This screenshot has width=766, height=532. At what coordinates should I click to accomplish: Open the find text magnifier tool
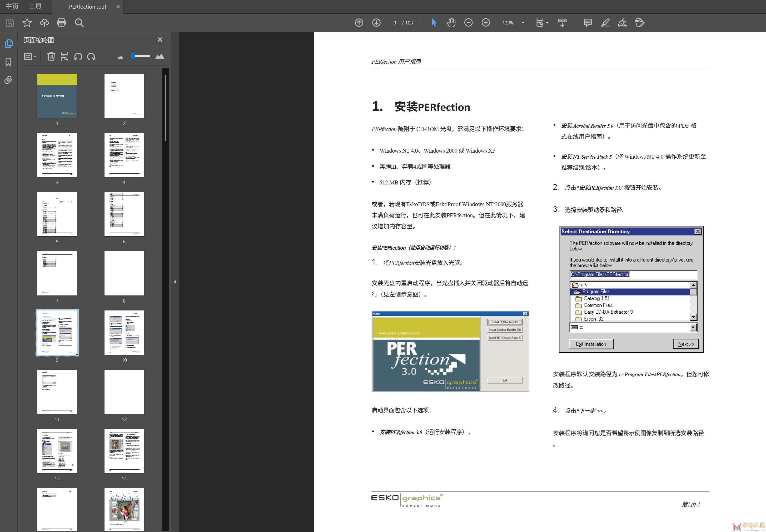pos(79,23)
